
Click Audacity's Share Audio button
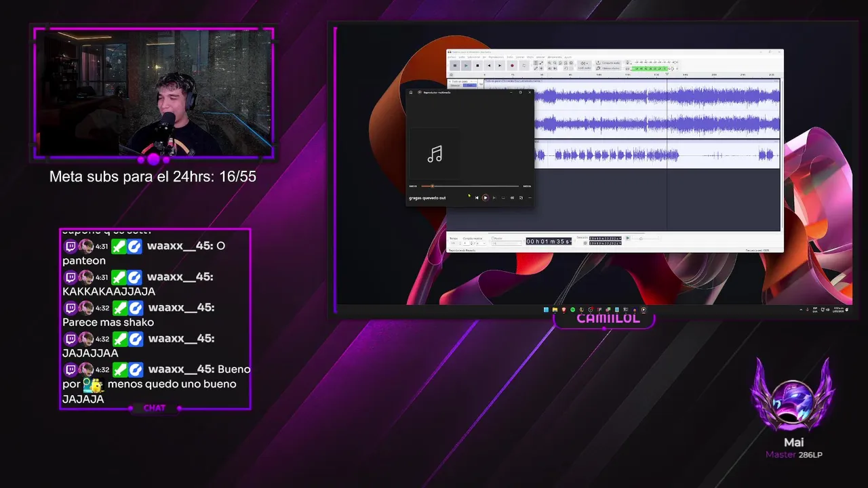tap(608, 62)
